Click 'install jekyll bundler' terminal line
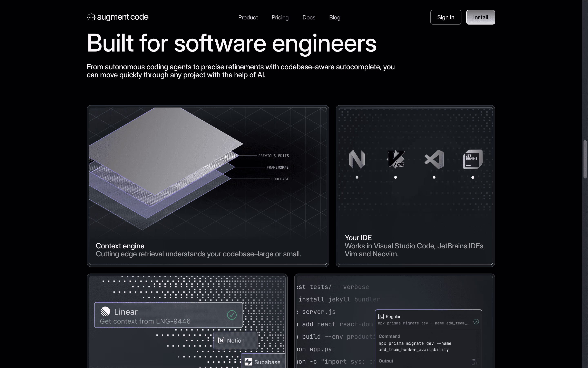 [339, 299]
